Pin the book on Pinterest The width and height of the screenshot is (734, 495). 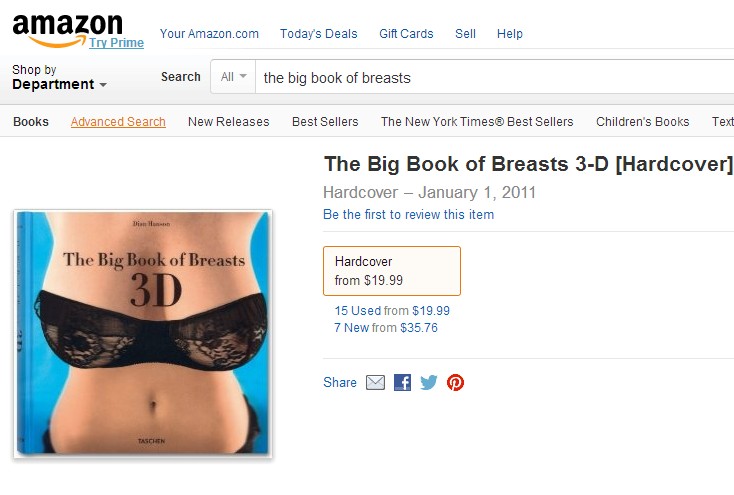click(455, 383)
